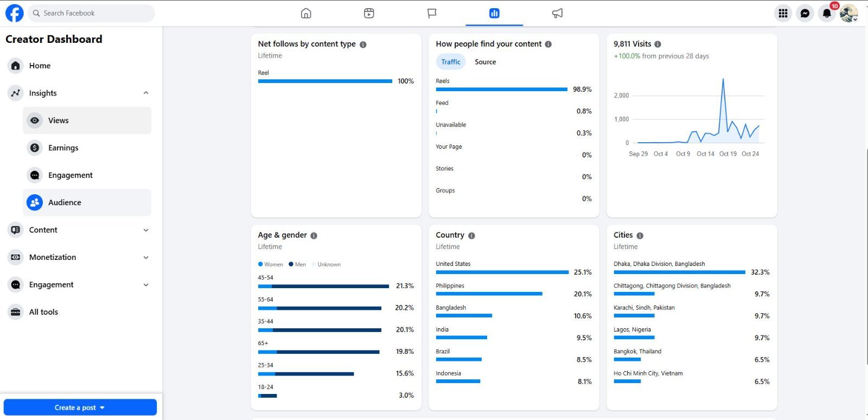Click the Facebook logo icon

click(x=15, y=13)
